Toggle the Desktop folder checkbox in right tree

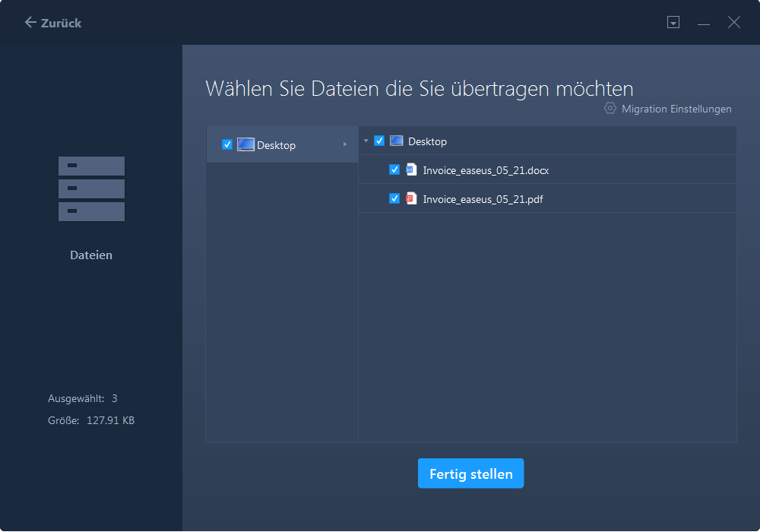click(379, 141)
